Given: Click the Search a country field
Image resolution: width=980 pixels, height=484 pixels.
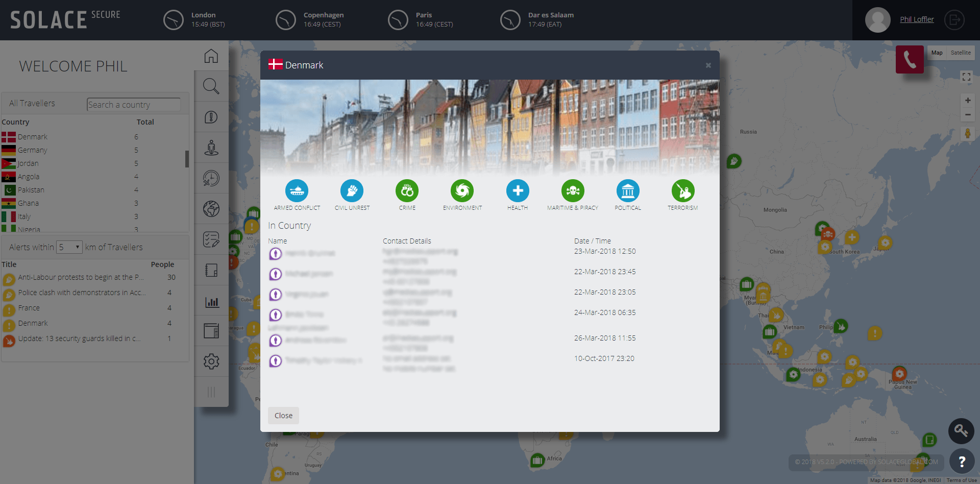Looking at the screenshot, I should point(134,105).
